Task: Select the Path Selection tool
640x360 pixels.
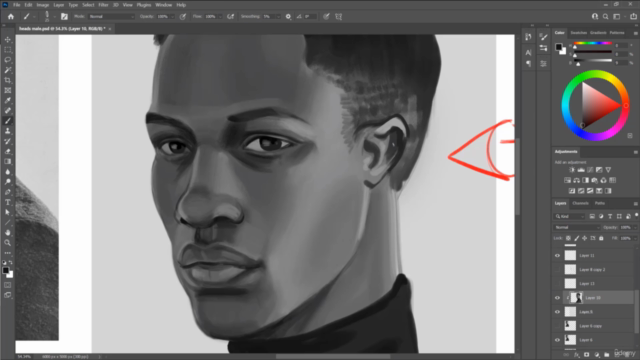Action: pos(8,212)
